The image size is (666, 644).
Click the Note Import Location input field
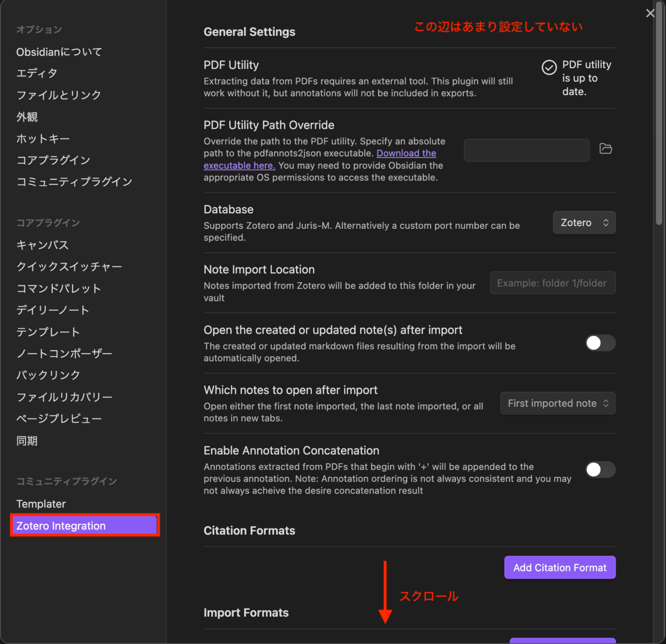click(552, 283)
